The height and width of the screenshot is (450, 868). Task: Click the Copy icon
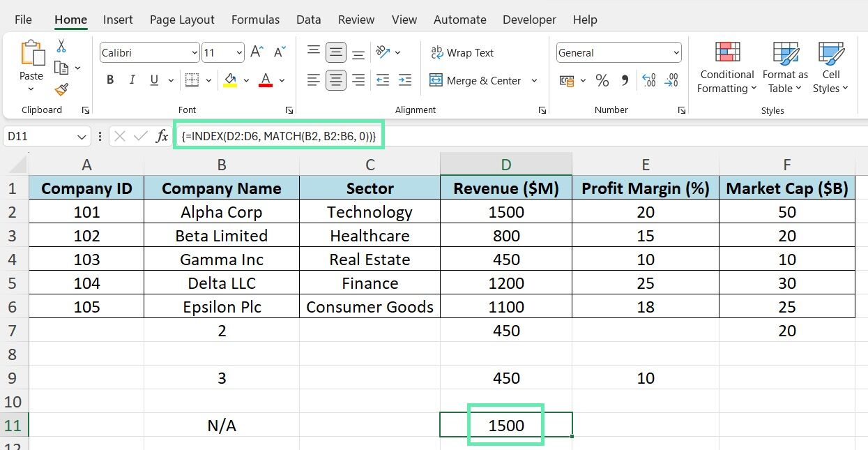coord(61,68)
